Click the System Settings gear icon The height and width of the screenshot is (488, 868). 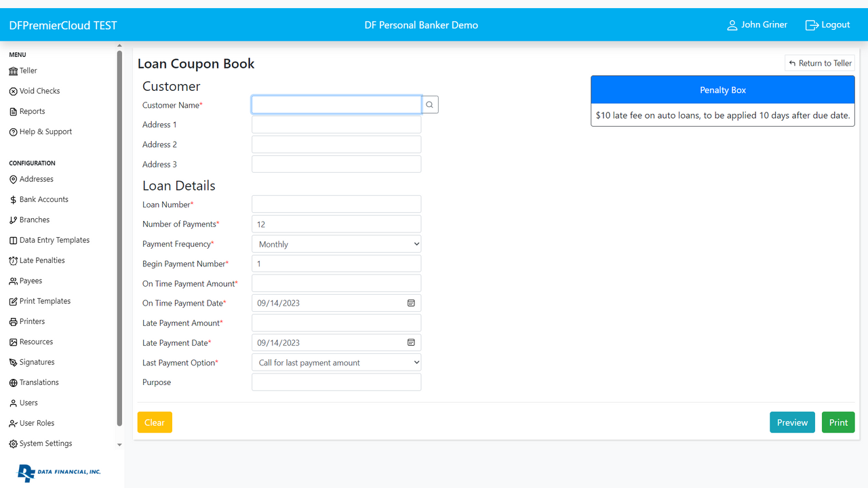[x=13, y=444]
